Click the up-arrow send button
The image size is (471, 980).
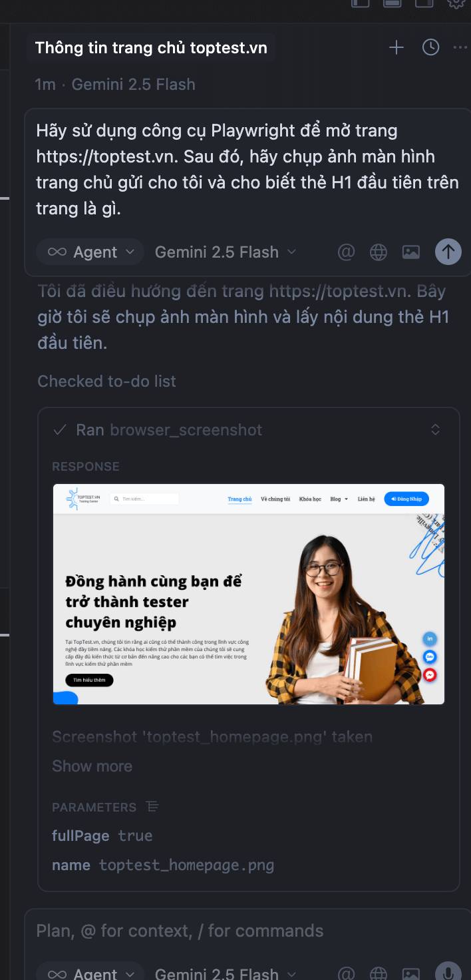pos(448,252)
